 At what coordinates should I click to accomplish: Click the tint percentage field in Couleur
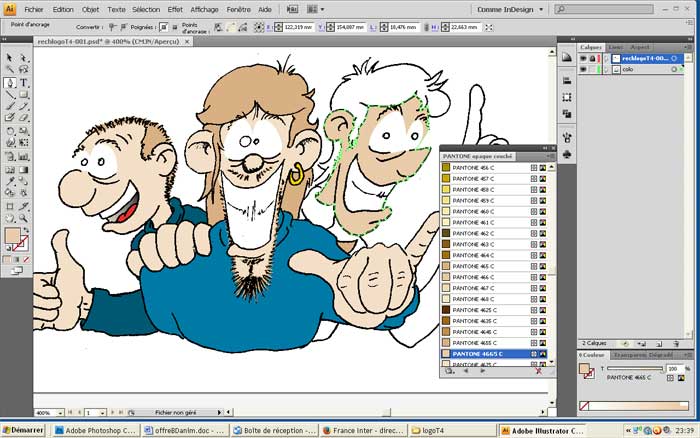672,368
